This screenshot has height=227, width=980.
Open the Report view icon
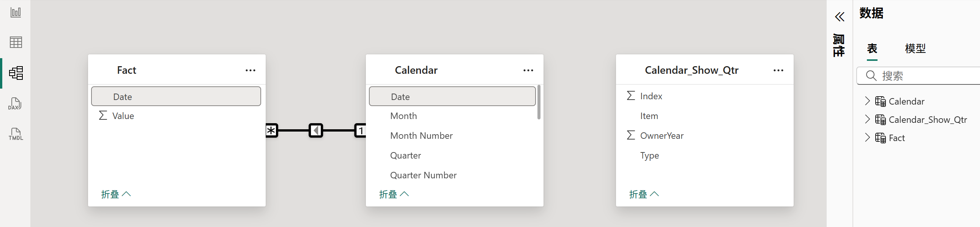(x=16, y=12)
